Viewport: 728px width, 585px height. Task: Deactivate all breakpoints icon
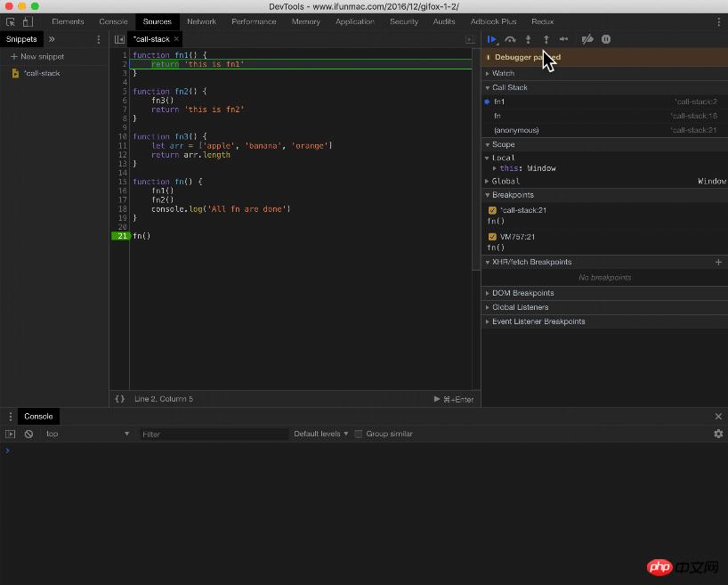pyautogui.click(x=586, y=39)
